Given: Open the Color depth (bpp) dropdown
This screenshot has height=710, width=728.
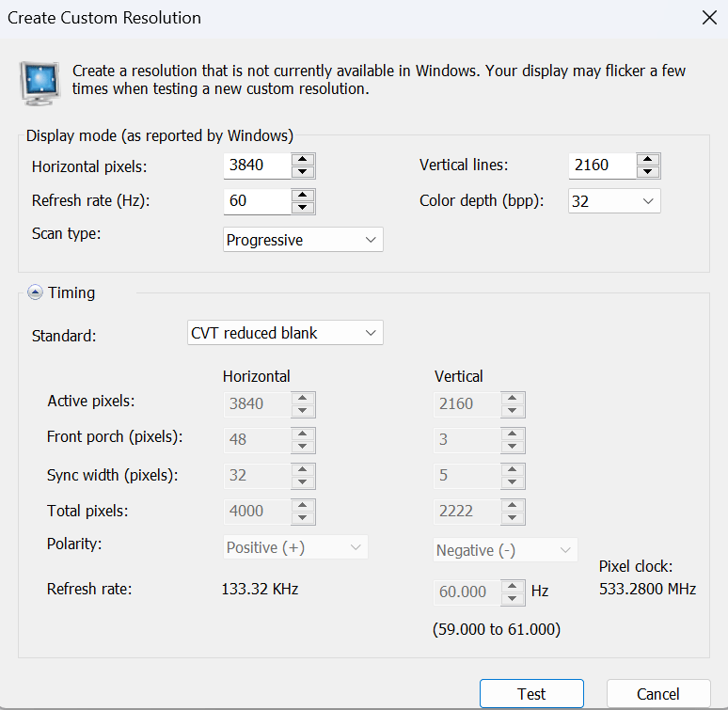Looking at the screenshot, I should click(614, 201).
